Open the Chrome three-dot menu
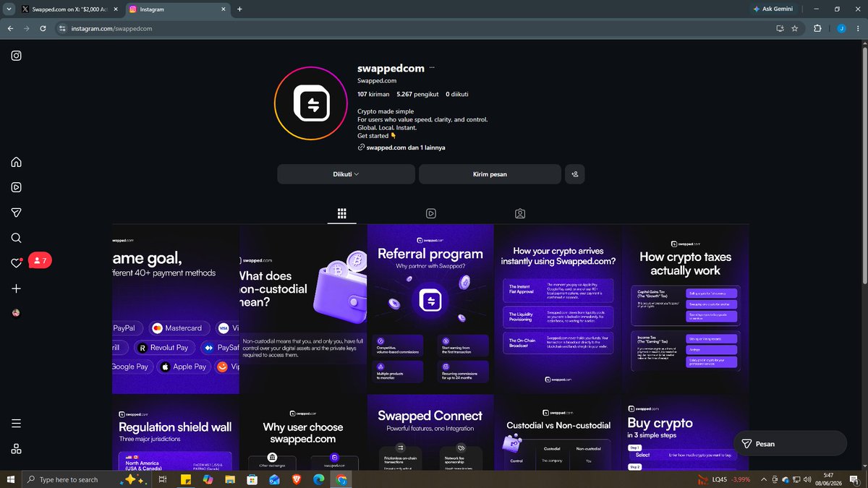This screenshot has width=868, height=488. [858, 28]
